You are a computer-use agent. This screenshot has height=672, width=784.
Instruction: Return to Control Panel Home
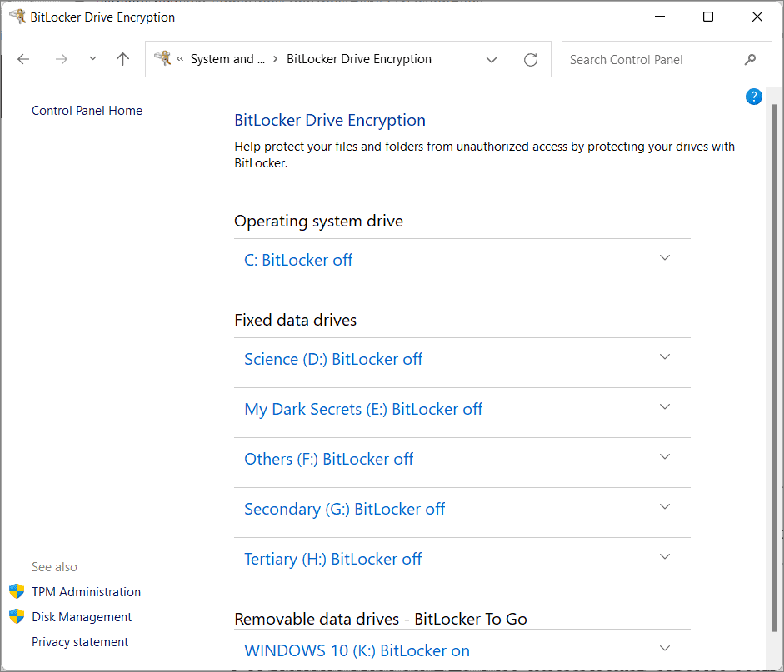87,110
